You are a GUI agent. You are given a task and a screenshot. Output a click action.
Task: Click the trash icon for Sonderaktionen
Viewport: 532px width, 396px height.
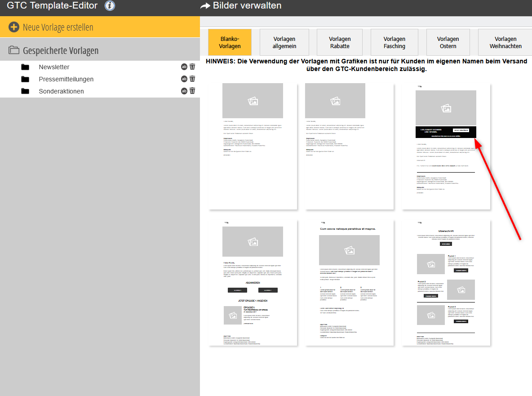click(x=192, y=91)
